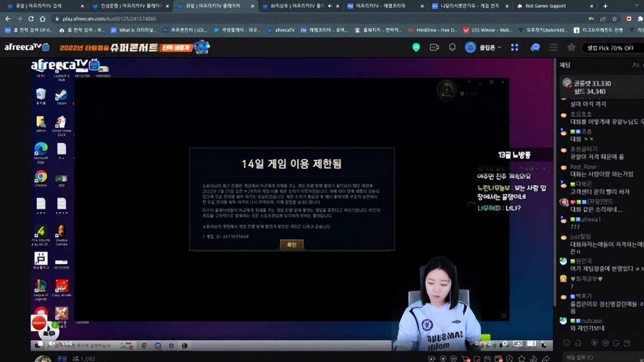This screenshot has width=644, height=362.
Task: Open the emoticon smiley below the chat
Action: click(x=566, y=343)
